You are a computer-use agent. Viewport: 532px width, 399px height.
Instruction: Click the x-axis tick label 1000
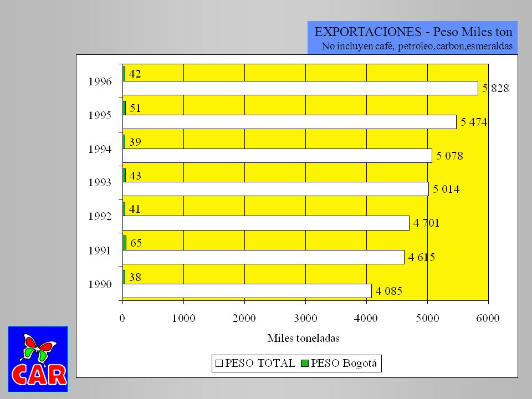pos(183,318)
